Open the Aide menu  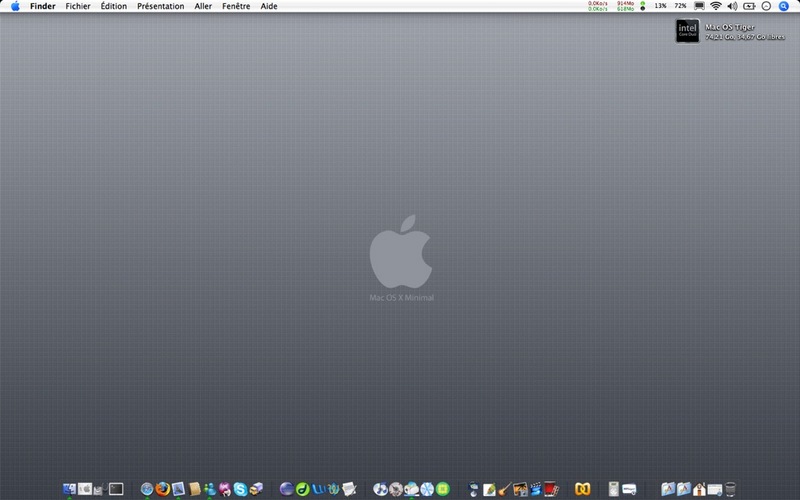point(269,6)
